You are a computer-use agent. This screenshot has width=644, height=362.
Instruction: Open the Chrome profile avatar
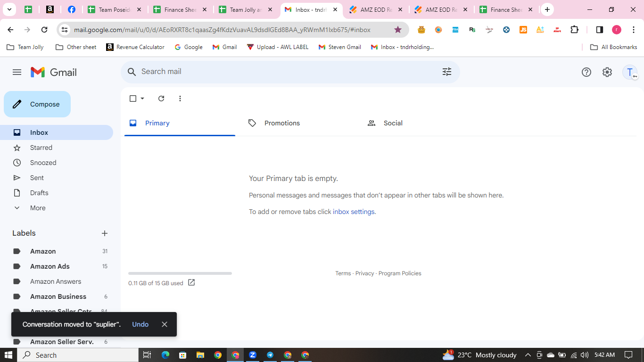[617, 30]
